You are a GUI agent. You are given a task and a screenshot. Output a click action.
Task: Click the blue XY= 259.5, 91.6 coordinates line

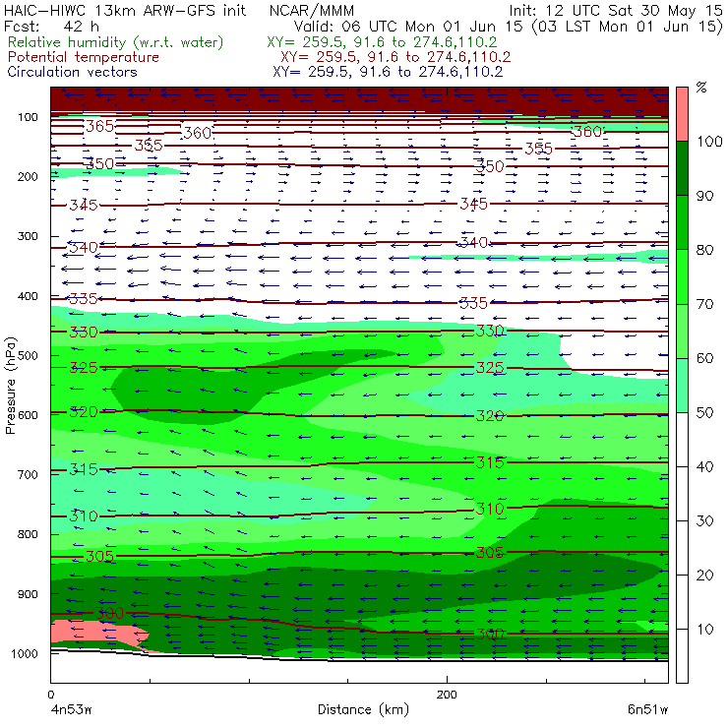pos(388,72)
